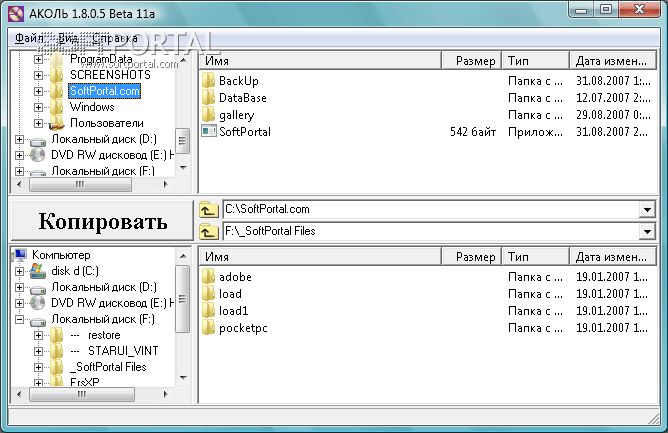Image resolution: width=668 pixels, height=433 pixels.
Task: Select SCREENSHOTS folder in top tree
Action: coord(110,75)
